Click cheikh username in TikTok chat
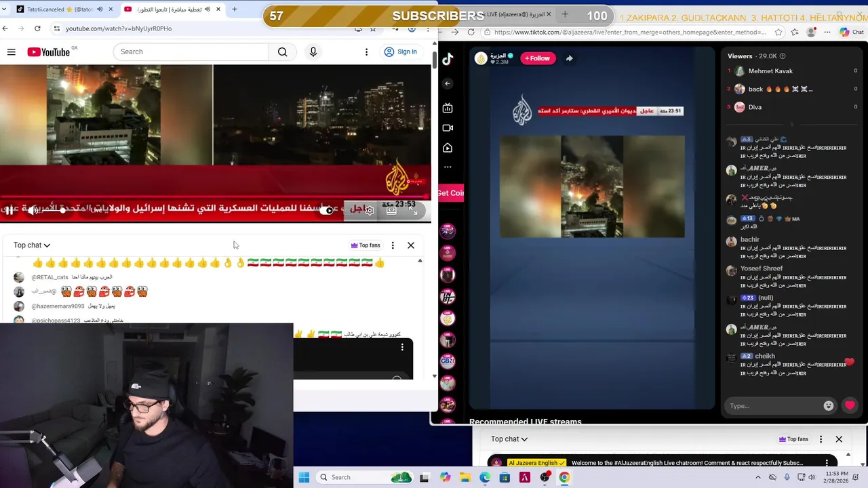The height and width of the screenshot is (488, 868). point(764,356)
